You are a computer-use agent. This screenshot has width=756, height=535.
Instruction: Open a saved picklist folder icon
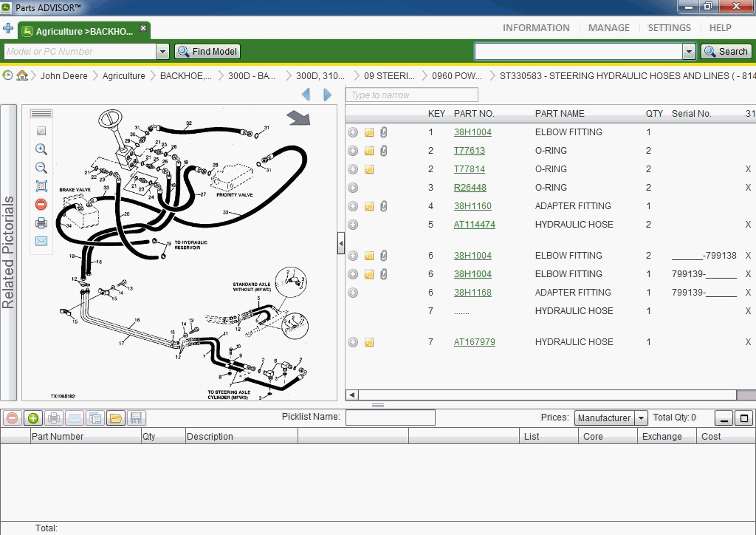[116, 418]
